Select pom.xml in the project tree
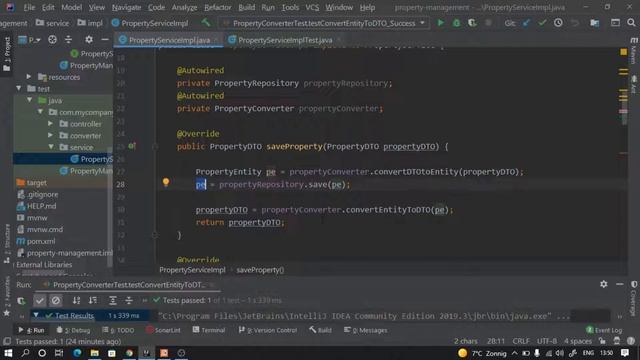 tap(41, 241)
